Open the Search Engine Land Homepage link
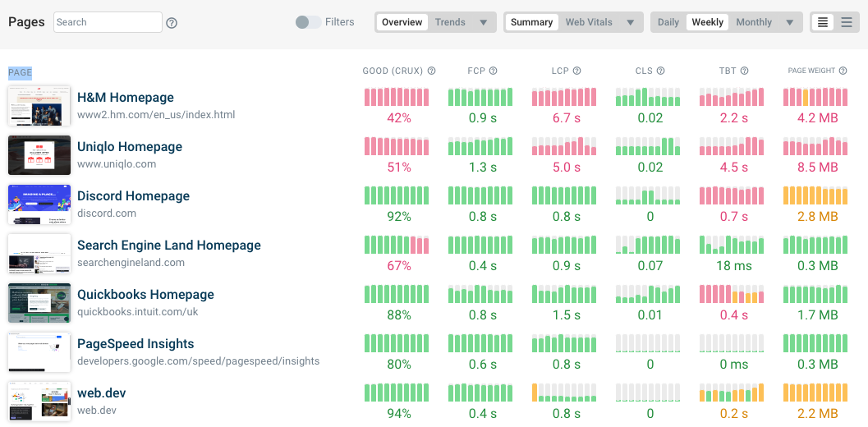The image size is (868, 427). (169, 246)
